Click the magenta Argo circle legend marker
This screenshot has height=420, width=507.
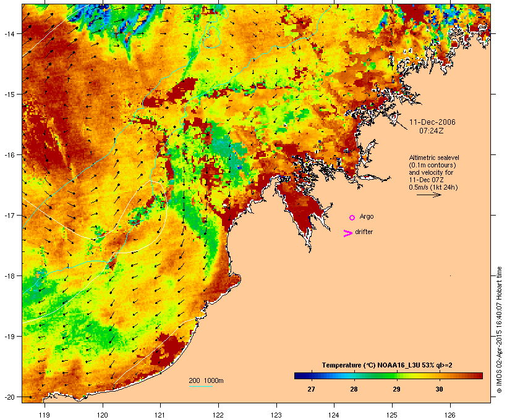coord(352,217)
